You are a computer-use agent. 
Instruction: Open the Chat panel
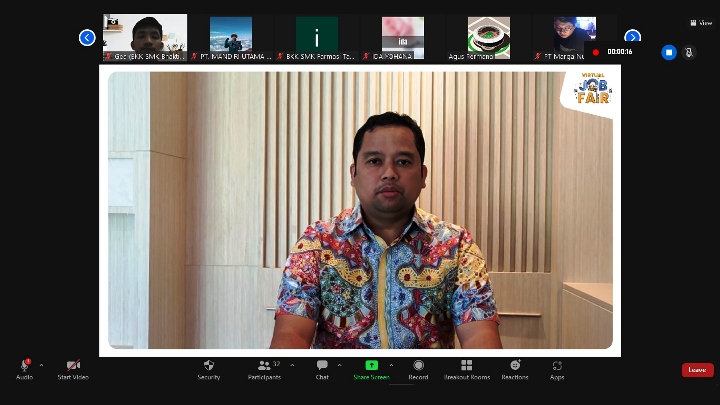(322, 366)
